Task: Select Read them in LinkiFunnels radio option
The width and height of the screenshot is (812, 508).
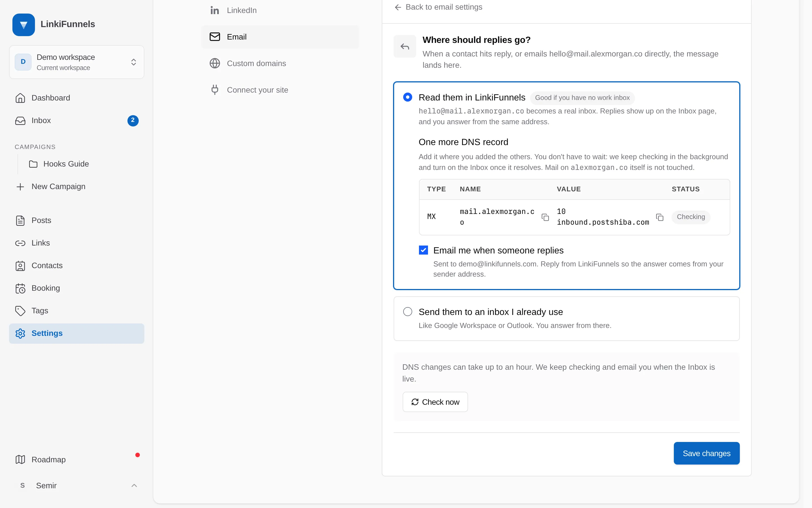Action: pyautogui.click(x=407, y=97)
